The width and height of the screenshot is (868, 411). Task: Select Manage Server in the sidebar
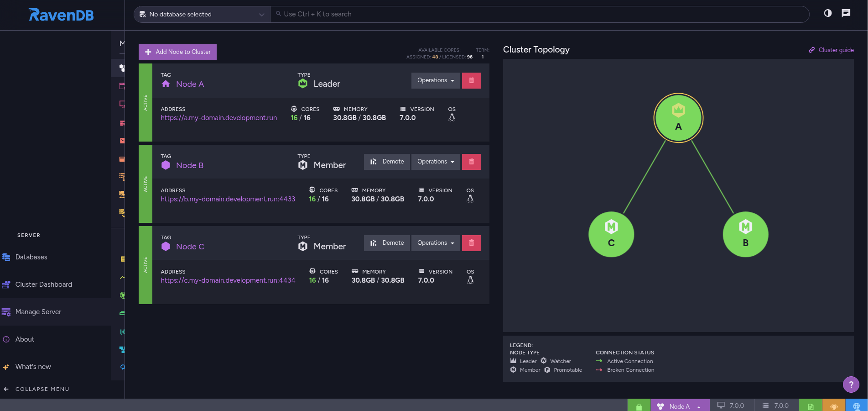(55, 312)
